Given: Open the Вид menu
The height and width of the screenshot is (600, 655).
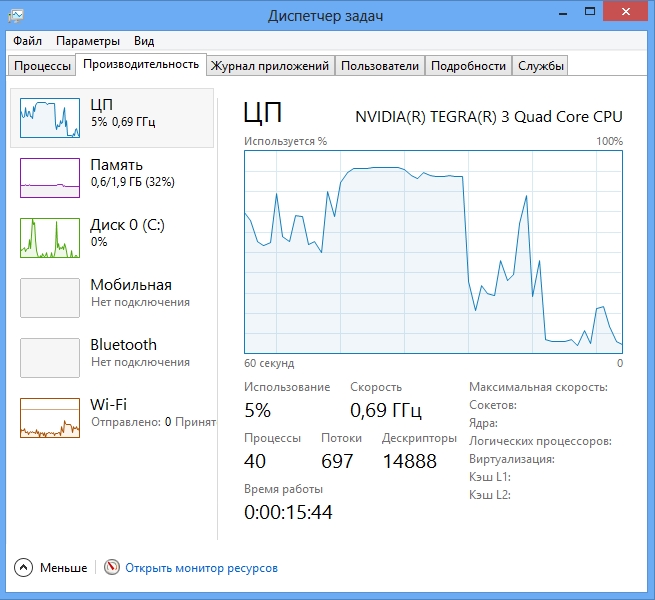Looking at the screenshot, I should (144, 41).
